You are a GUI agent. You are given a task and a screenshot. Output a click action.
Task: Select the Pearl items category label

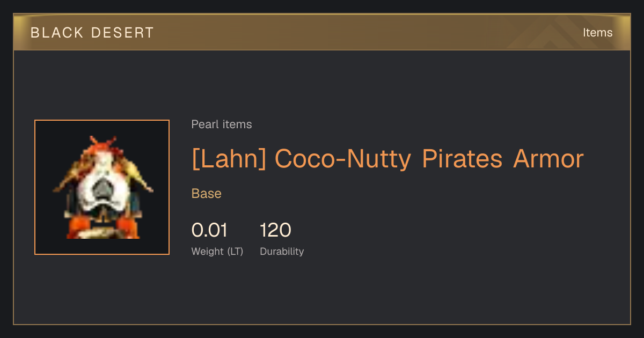point(222,124)
